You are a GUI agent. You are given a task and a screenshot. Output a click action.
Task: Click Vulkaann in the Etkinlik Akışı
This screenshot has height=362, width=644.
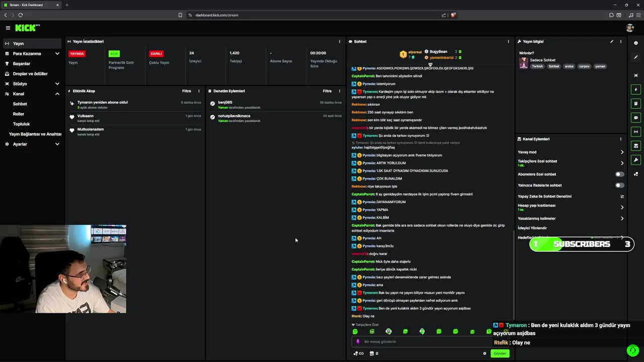pos(86,116)
